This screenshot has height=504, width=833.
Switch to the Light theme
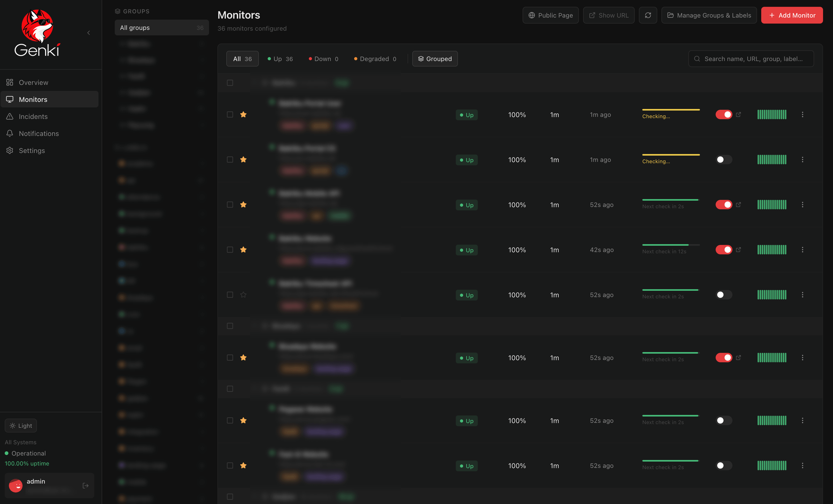21,426
